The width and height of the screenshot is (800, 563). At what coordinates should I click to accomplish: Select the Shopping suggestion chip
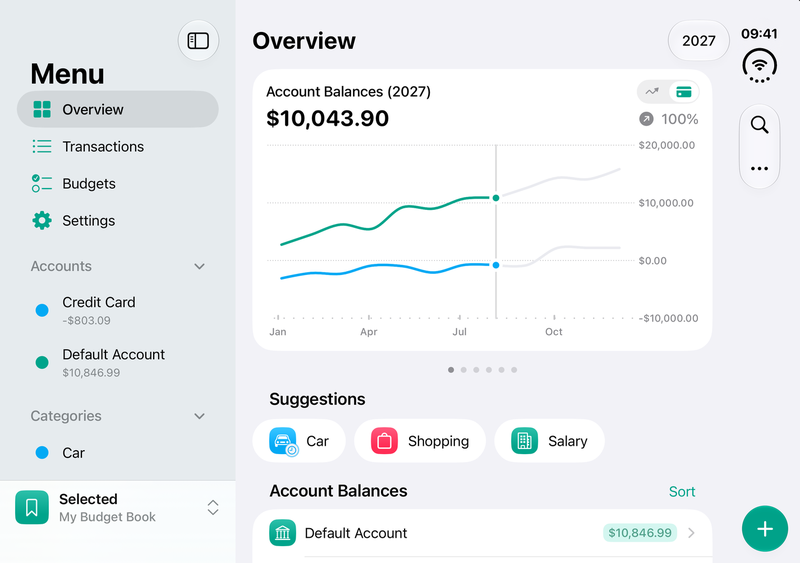coord(419,441)
